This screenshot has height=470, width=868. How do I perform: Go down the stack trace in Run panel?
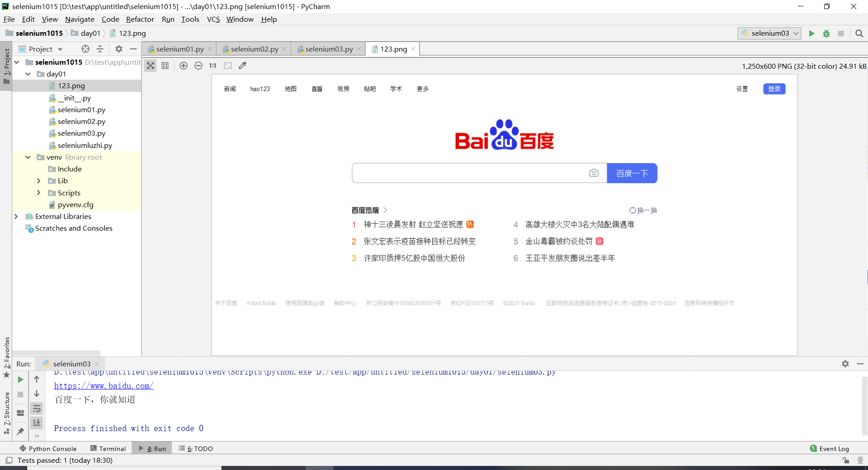(37, 394)
